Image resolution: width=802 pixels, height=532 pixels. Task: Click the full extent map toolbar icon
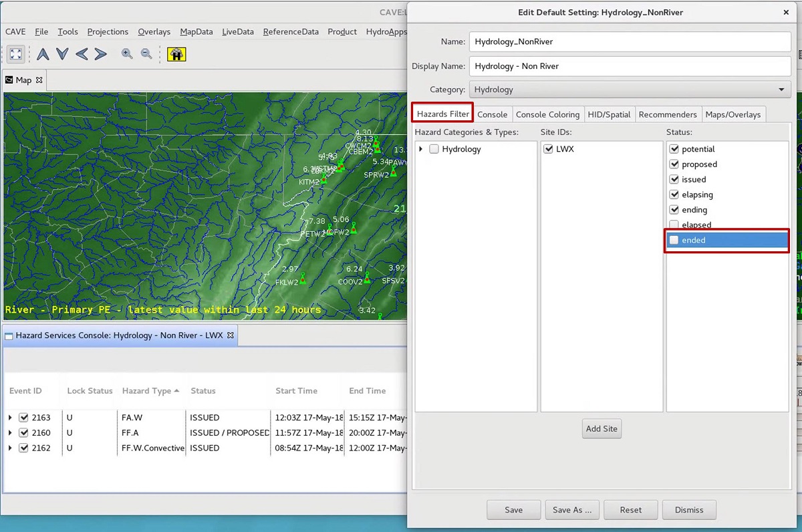[16, 54]
